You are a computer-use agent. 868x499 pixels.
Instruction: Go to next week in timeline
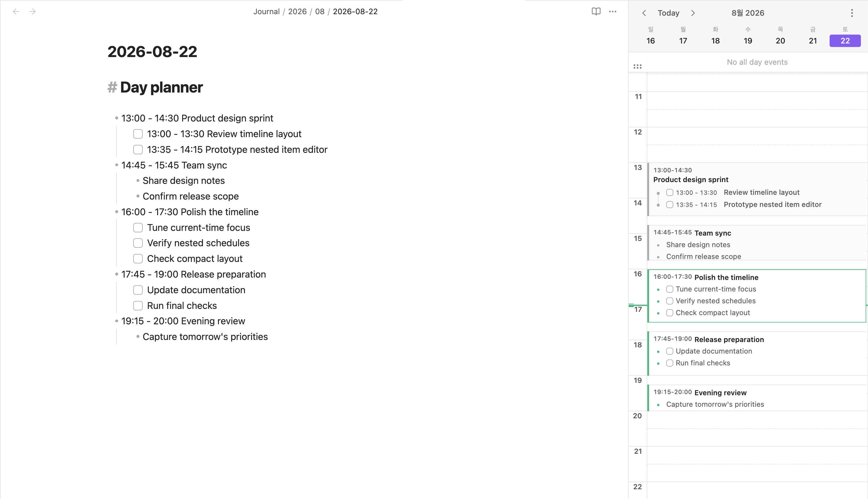tap(693, 13)
